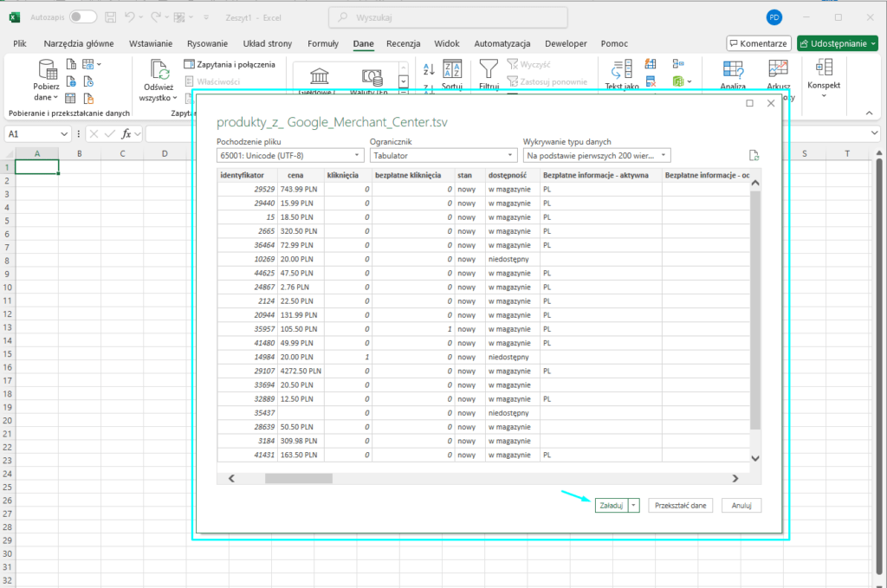Click the Save icon in the title bar

click(111, 17)
